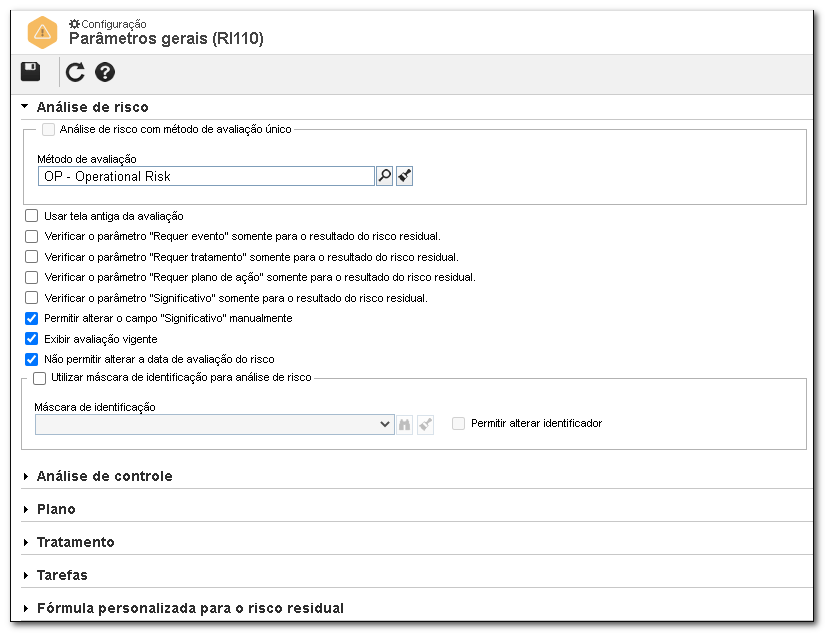Uncheck 'Não permitir alterar a data de avaliação'
This screenshot has height=633, width=825.
[x=32, y=359]
